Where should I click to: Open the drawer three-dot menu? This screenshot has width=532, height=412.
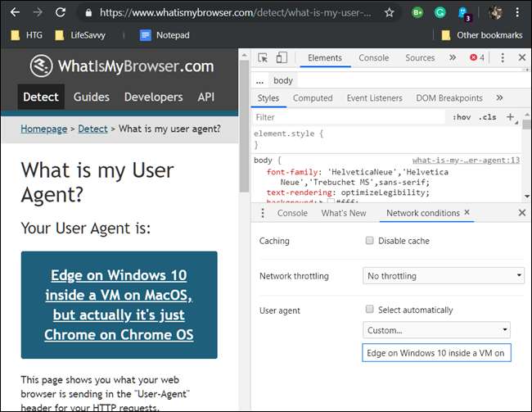click(262, 213)
